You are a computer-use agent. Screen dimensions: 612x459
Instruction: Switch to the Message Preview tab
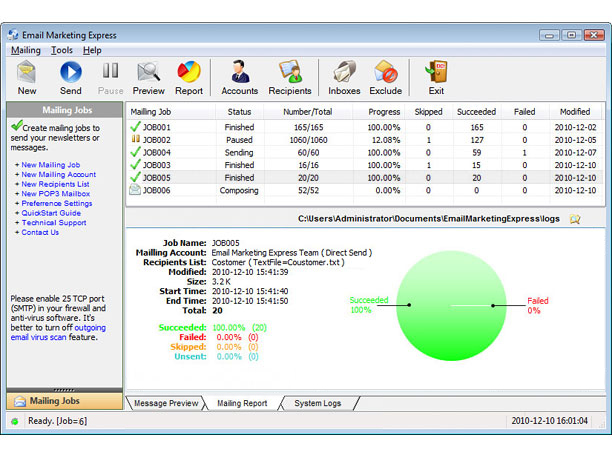(x=166, y=403)
